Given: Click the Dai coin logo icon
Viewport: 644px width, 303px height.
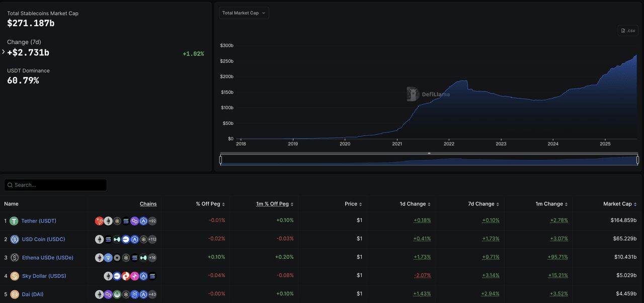Looking at the screenshot, I should (x=14, y=294).
